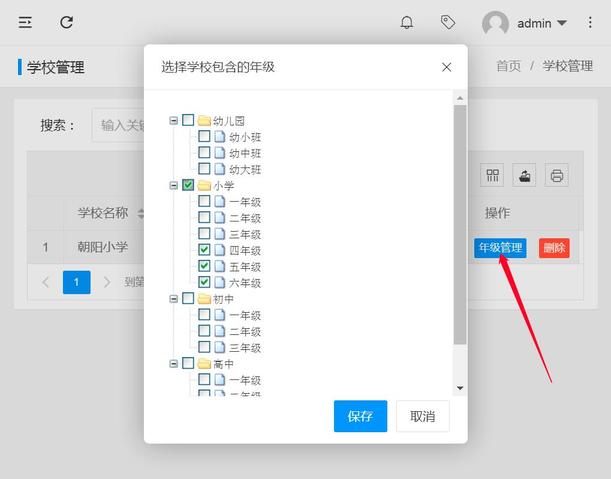Click the admin user avatar

point(495,23)
